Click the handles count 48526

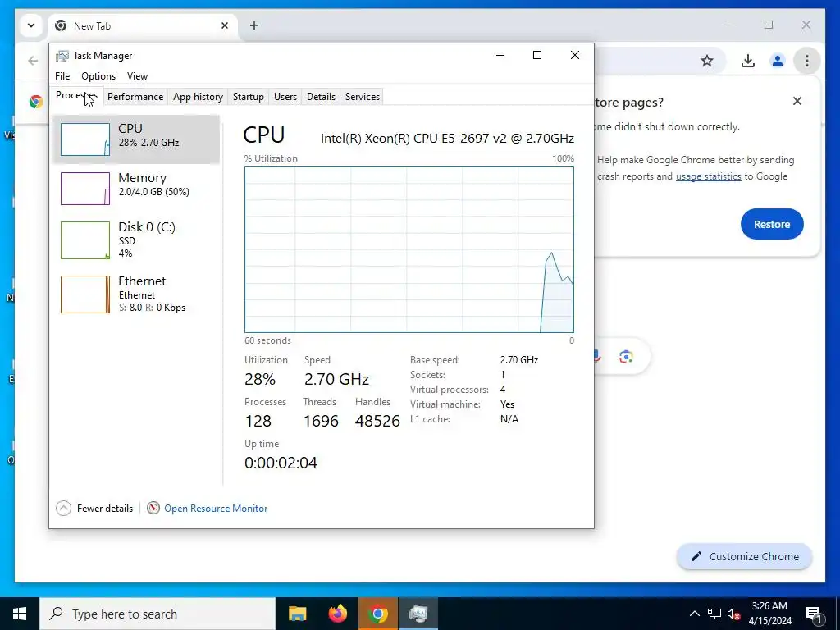377,421
